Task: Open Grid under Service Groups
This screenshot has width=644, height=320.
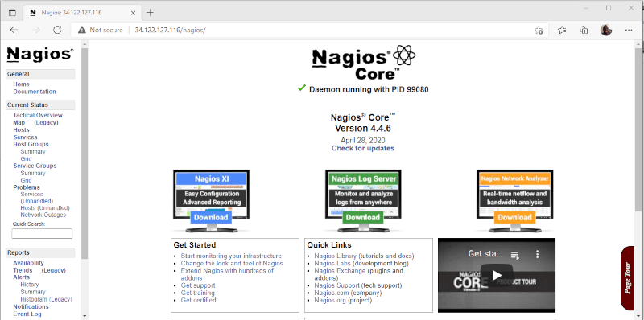Action: [27, 180]
